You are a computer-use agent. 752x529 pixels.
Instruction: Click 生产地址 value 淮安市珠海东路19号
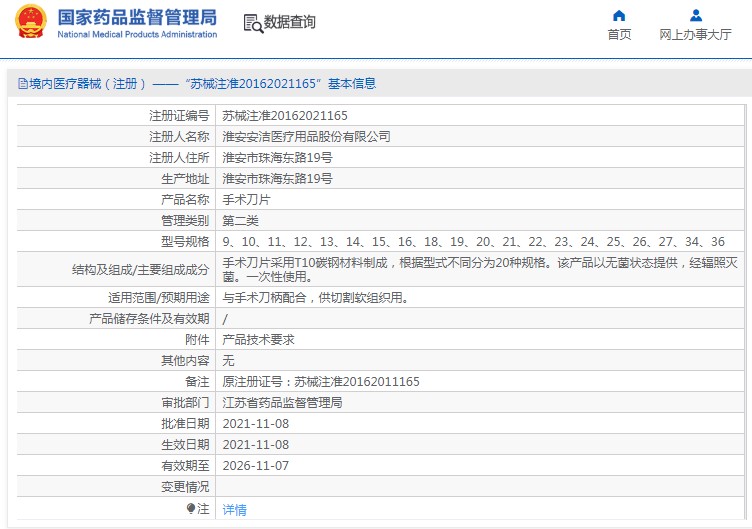coord(277,179)
